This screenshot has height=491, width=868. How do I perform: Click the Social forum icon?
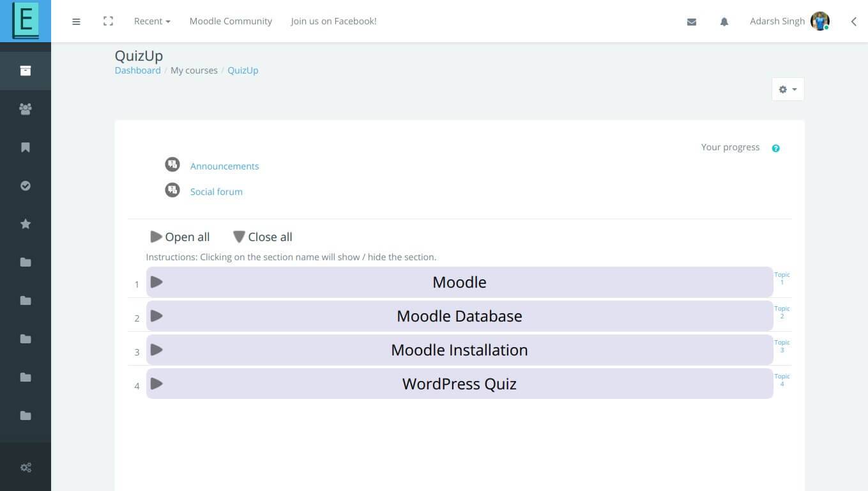[x=172, y=190]
